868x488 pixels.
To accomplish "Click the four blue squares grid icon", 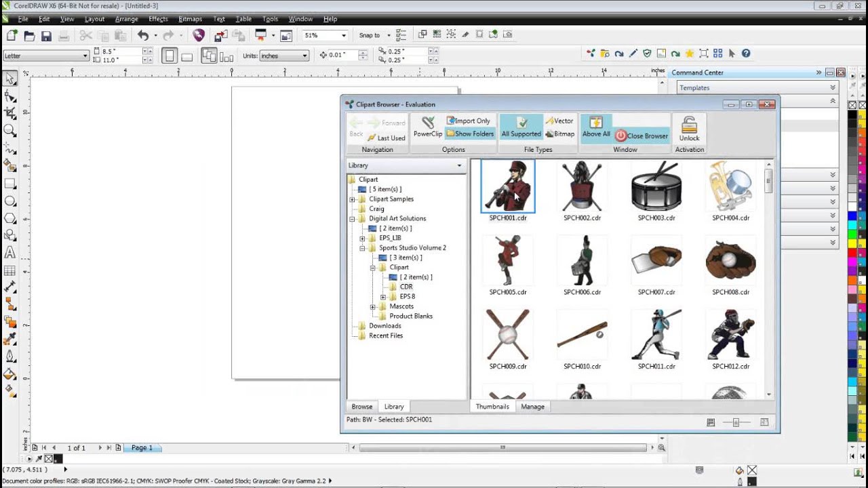I will (x=717, y=54).
